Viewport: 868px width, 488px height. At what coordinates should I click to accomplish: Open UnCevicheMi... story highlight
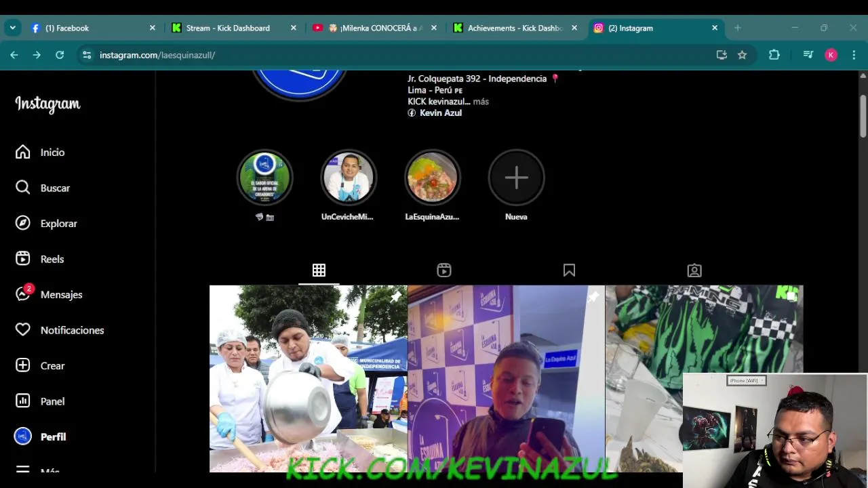(x=348, y=178)
